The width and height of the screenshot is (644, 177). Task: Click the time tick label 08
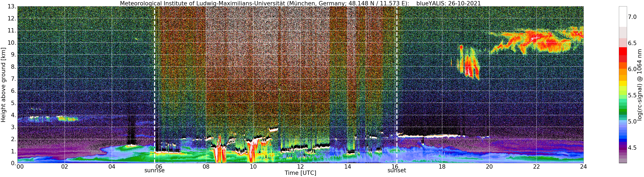206,167
